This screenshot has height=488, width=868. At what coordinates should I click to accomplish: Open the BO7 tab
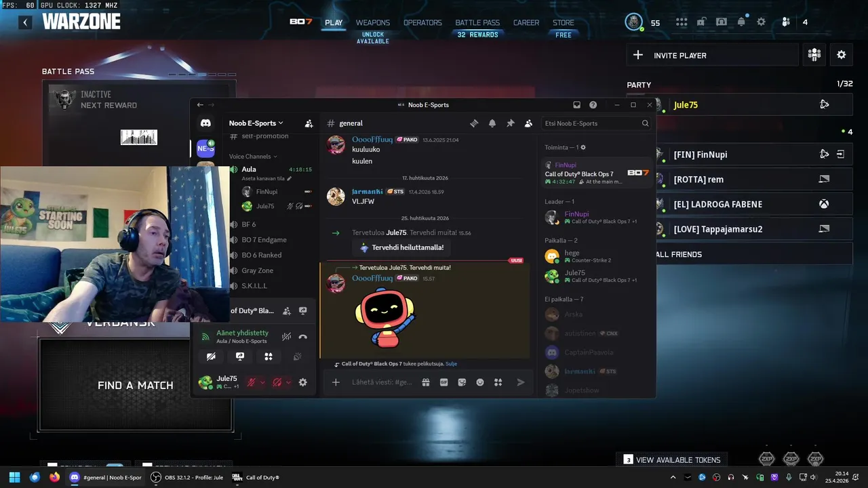pyautogui.click(x=300, y=22)
